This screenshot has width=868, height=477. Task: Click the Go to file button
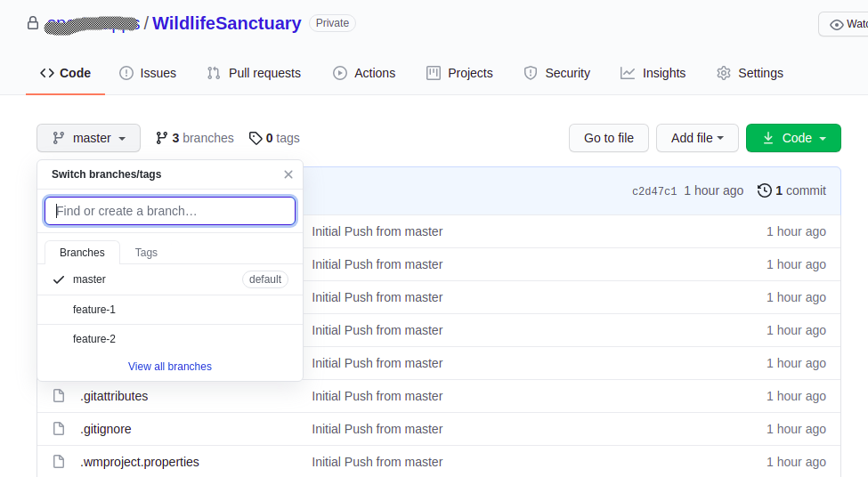point(608,138)
